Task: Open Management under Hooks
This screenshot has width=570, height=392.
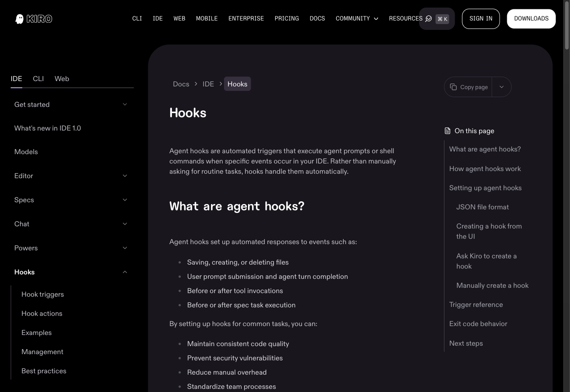Action: 42,352
